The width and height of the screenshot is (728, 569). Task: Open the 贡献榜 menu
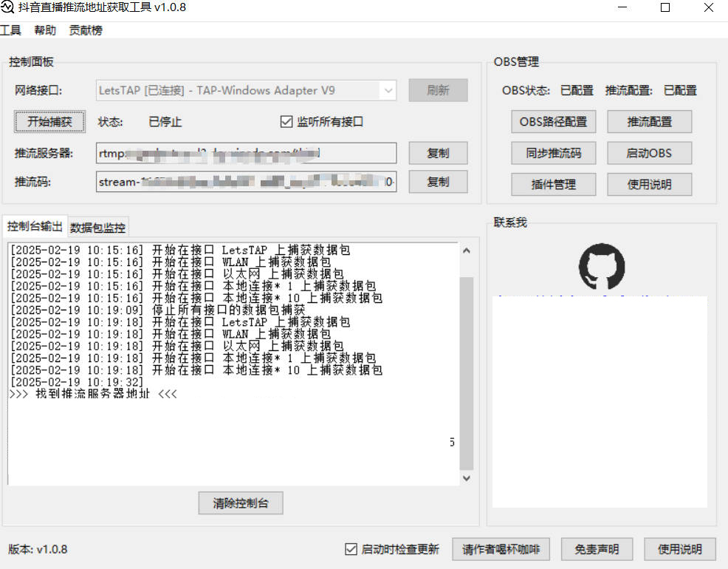tap(86, 30)
